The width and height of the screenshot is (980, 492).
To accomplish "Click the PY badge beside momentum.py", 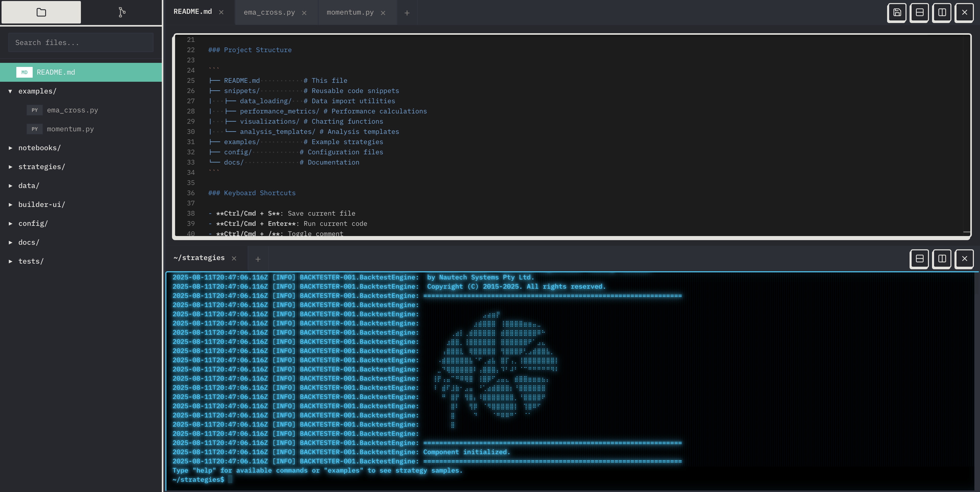I will pos(35,129).
